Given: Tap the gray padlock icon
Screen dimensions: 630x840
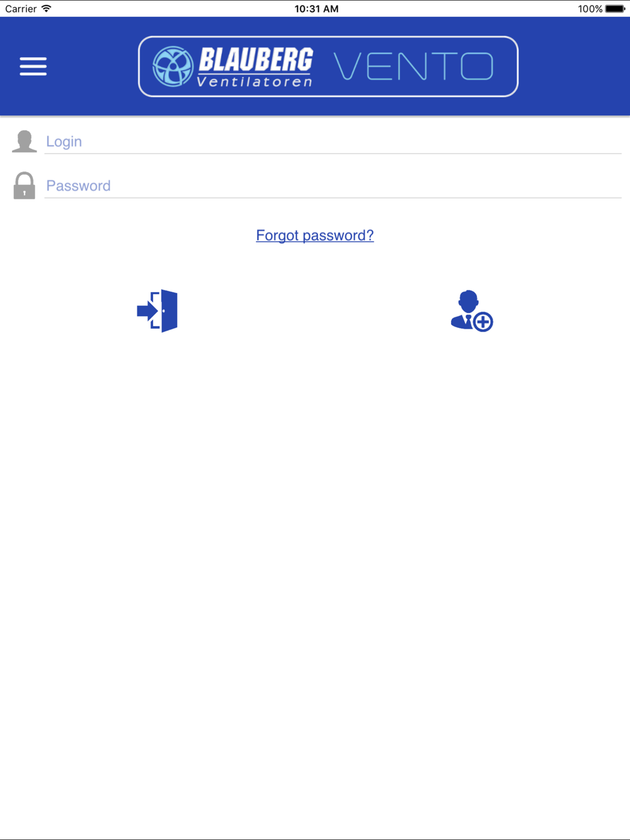Looking at the screenshot, I should point(25,186).
